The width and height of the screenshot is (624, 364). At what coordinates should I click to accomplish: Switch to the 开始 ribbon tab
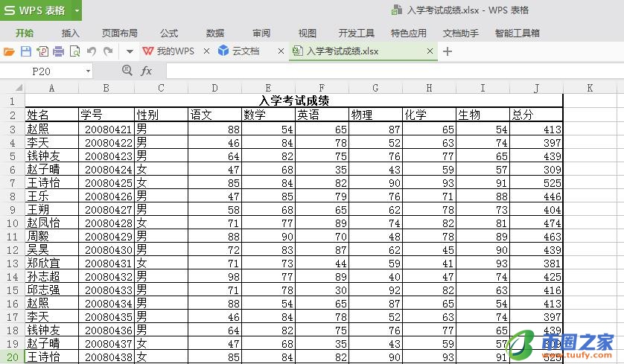click(25, 33)
